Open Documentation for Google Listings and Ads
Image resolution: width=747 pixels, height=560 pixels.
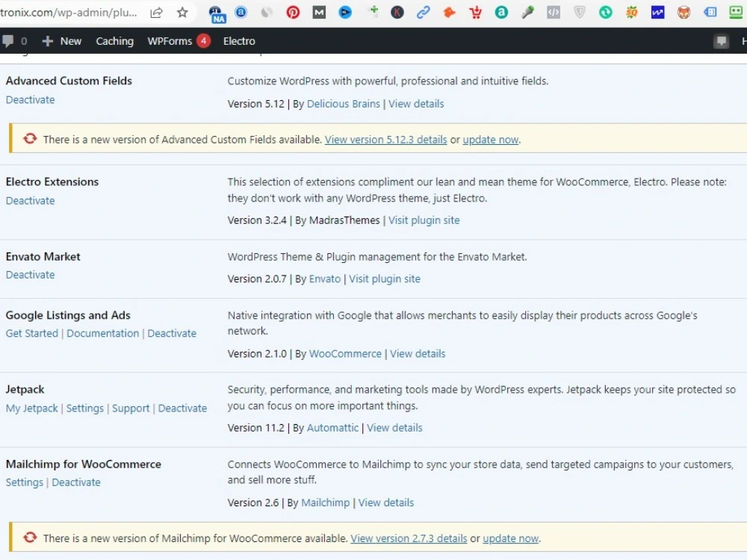(103, 333)
